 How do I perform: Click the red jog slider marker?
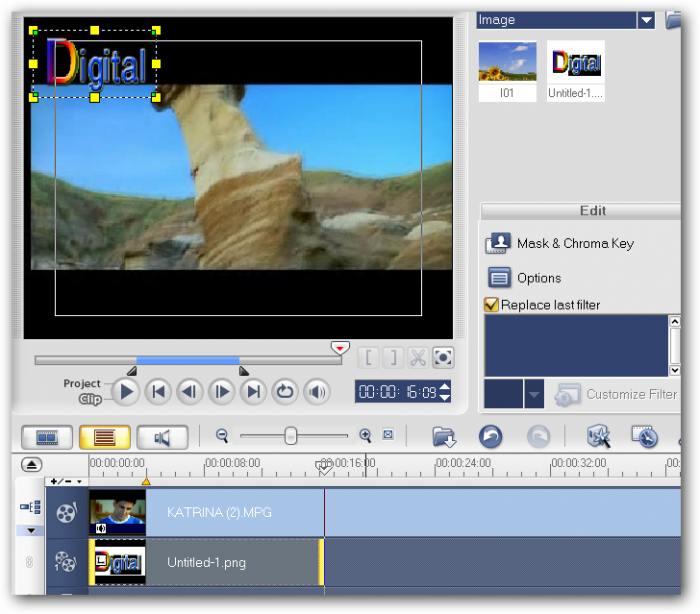coord(340,347)
